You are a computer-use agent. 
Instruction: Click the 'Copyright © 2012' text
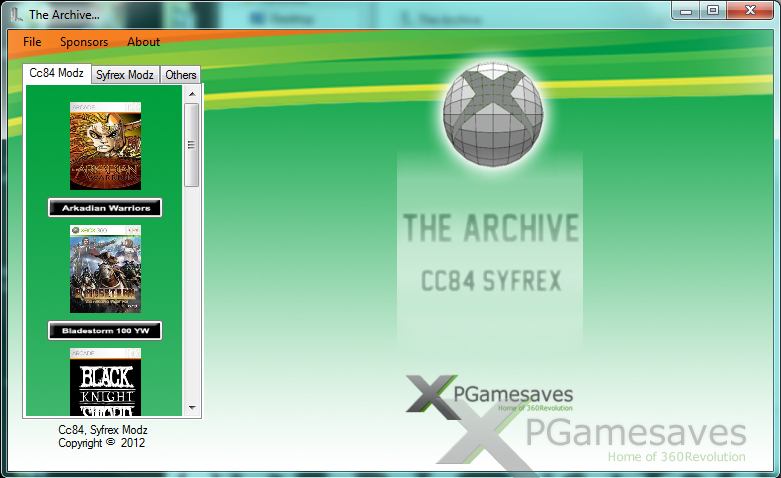click(102, 443)
